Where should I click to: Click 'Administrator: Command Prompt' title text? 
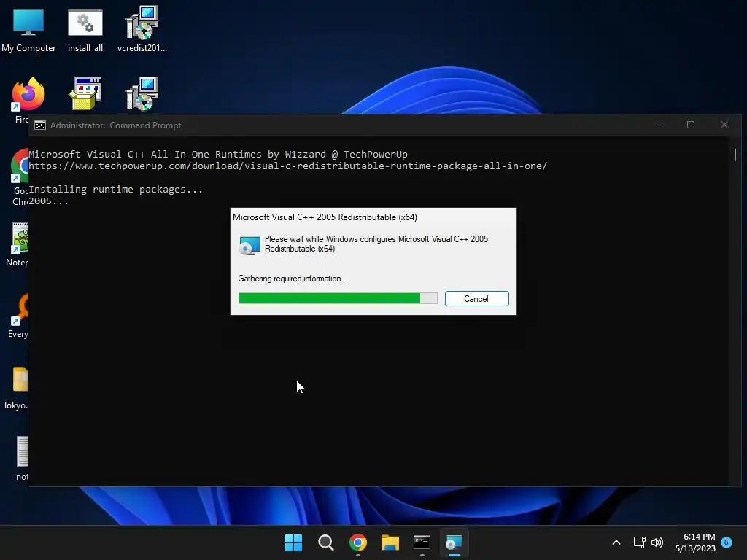click(116, 125)
